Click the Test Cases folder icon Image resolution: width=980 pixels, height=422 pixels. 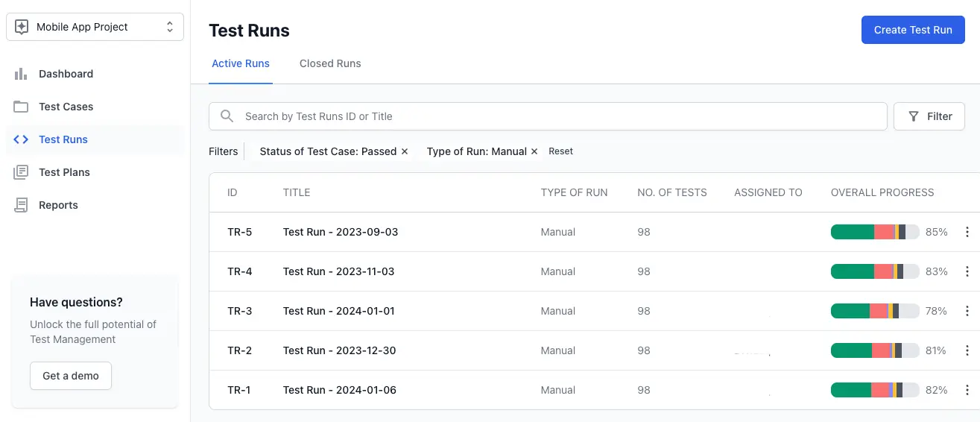pyautogui.click(x=21, y=107)
